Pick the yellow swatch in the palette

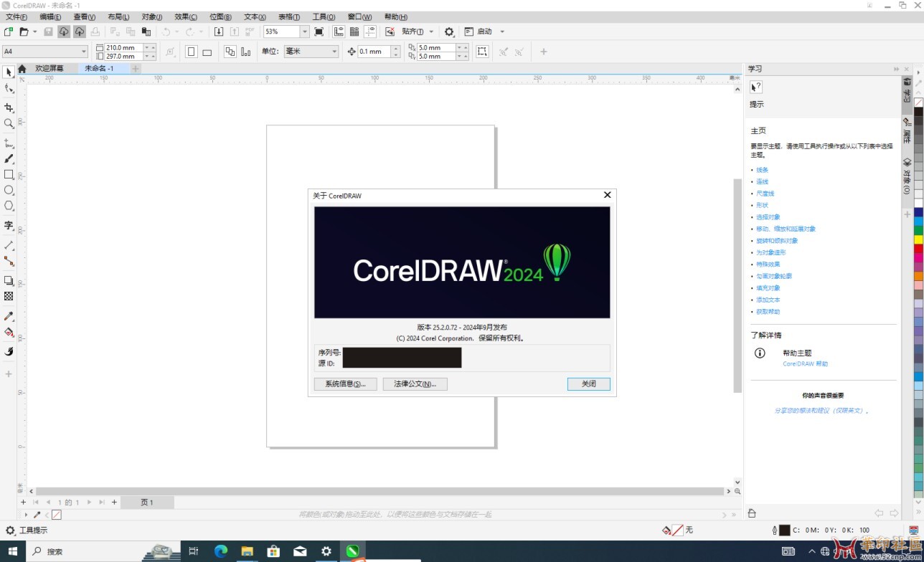click(918, 239)
